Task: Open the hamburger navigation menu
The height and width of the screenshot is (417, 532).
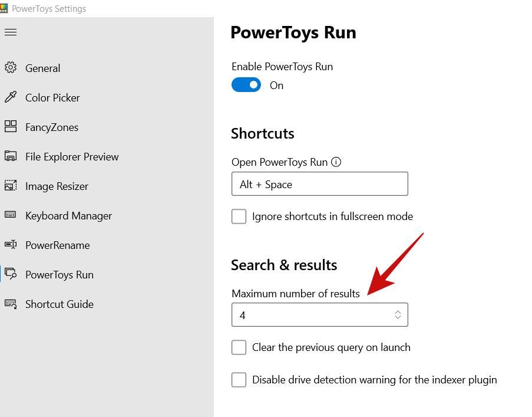Action: click(x=11, y=32)
